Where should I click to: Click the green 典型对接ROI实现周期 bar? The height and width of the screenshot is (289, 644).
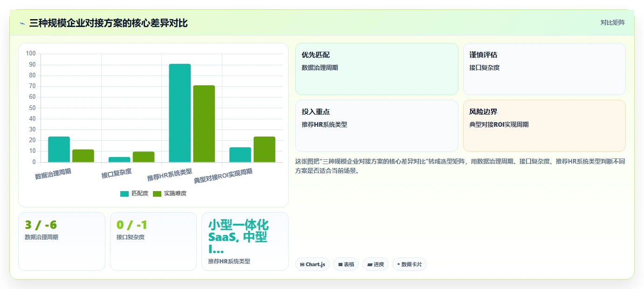tap(264, 150)
